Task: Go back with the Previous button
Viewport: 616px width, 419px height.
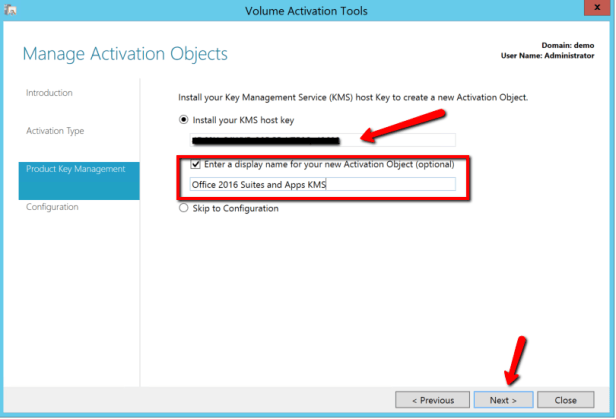Action: pos(432,400)
